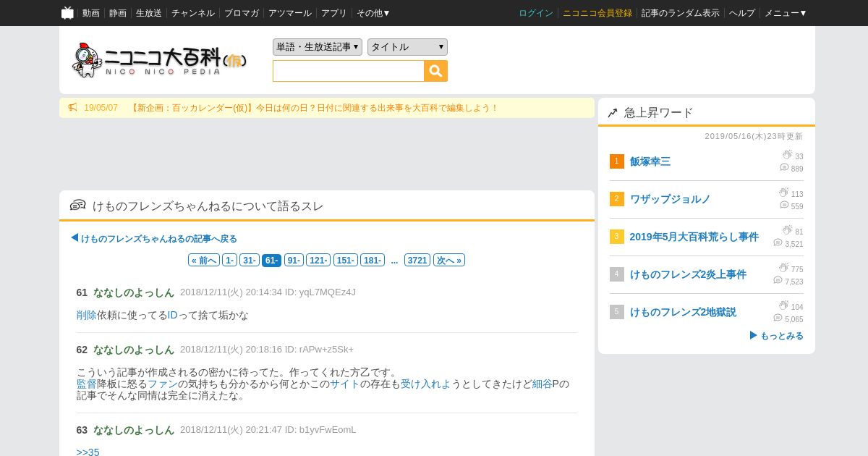Click the clap icon for けものフレンズ2地獄説
This screenshot has height=456, width=868.
coord(783,306)
